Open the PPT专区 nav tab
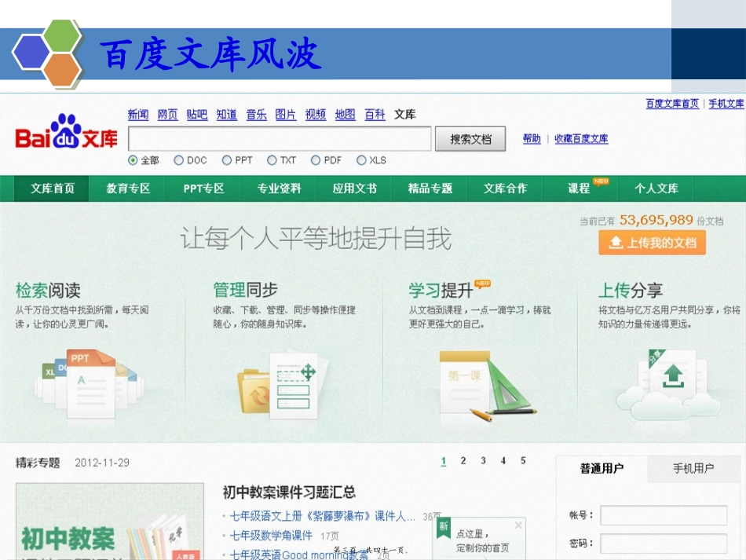Image resolution: width=746 pixels, height=560 pixels. point(203,188)
